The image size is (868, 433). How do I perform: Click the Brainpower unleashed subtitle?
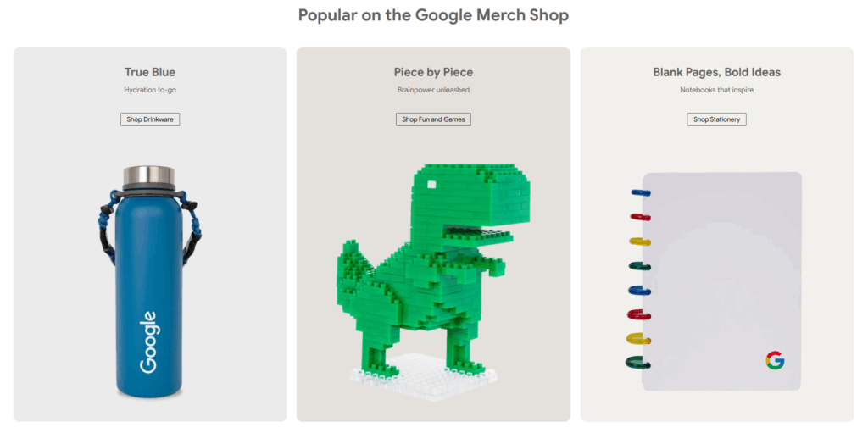click(x=433, y=90)
